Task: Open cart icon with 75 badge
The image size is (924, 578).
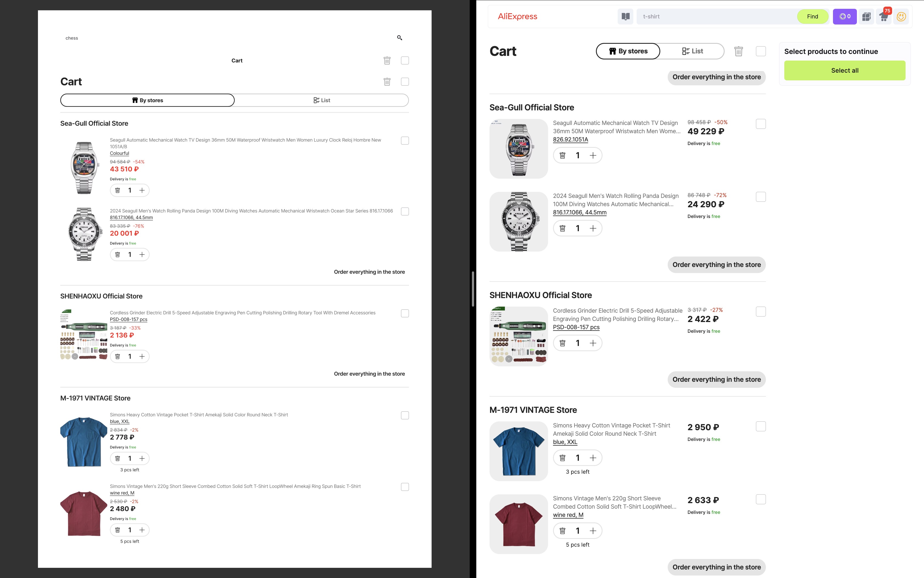Action: pos(884,17)
